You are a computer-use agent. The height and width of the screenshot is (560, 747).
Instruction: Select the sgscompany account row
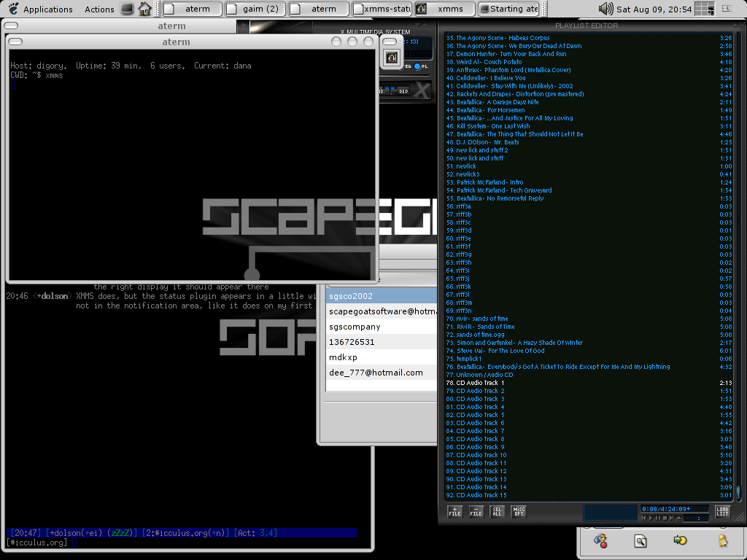click(x=382, y=327)
